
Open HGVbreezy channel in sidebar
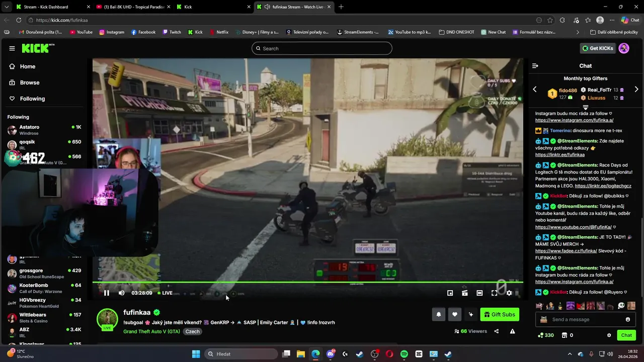point(44,303)
